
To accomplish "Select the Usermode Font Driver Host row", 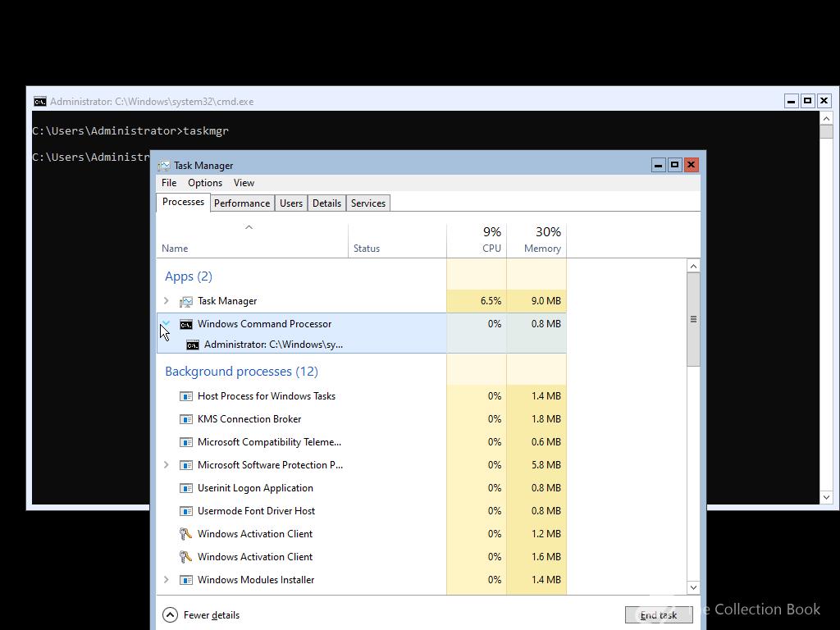I will pyautogui.click(x=256, y=512).
